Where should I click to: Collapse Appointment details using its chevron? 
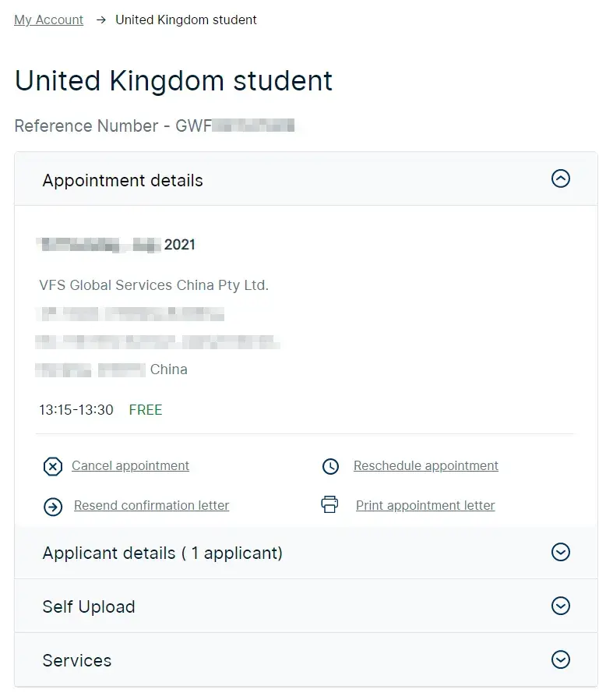560,179
